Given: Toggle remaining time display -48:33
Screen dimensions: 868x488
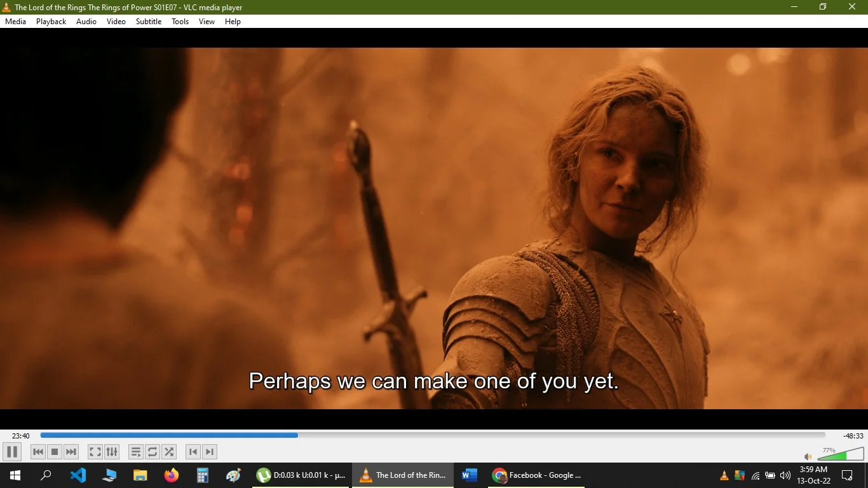Looking at the screenshot, I should click(x=853, y=436).
